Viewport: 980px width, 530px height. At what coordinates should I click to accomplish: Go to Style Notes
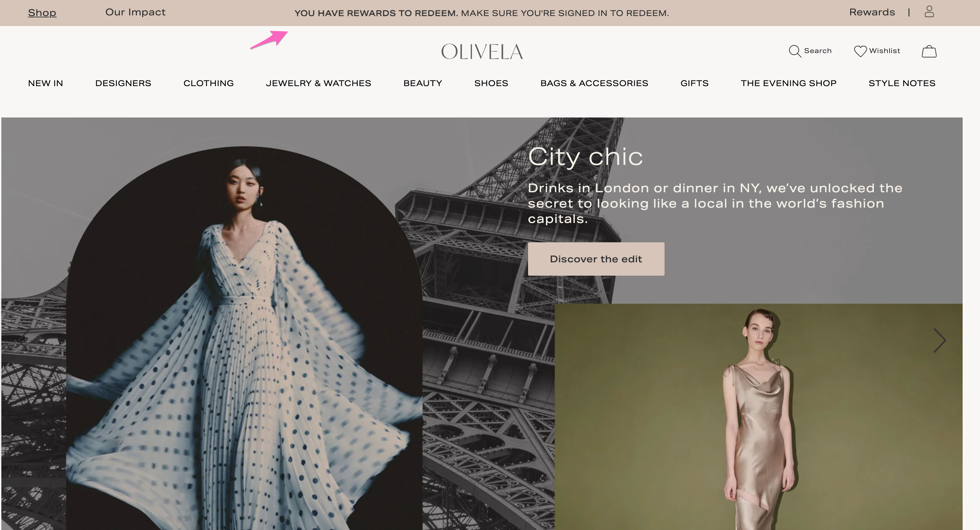(x=902, y=83)
